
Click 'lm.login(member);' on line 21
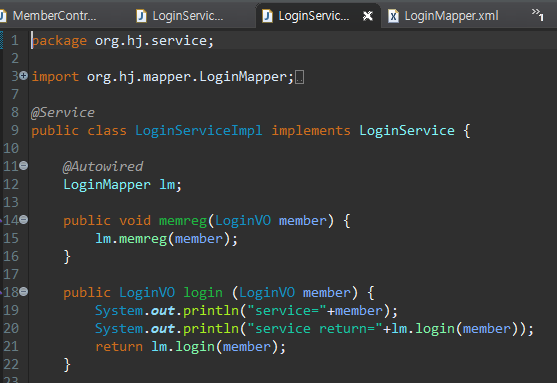point(218,347)
